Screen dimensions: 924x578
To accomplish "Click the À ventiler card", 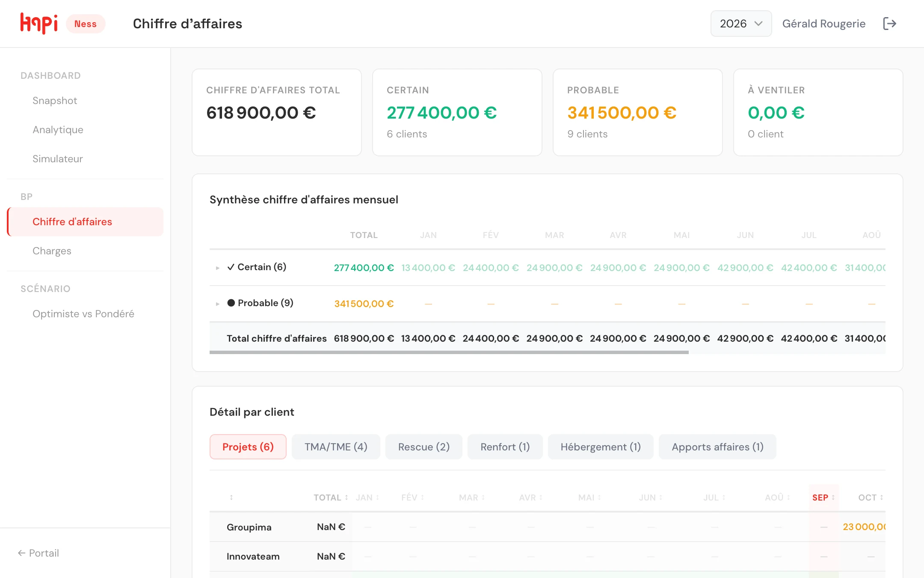I will click(x=818, y=113).
